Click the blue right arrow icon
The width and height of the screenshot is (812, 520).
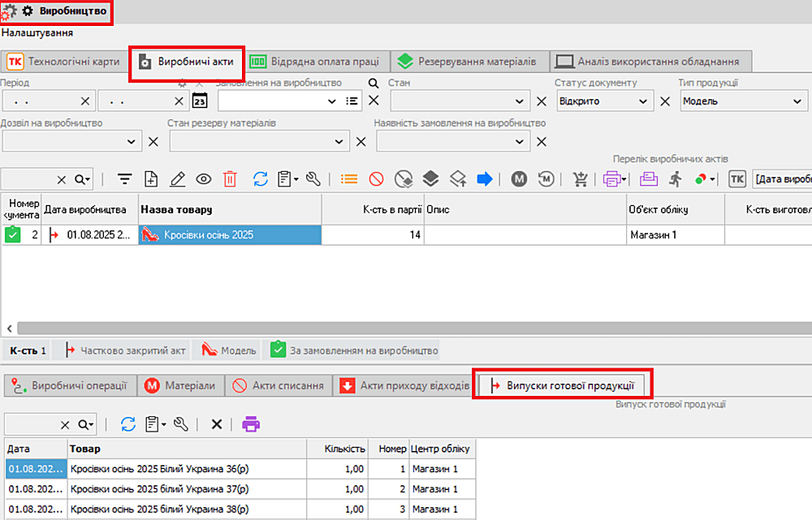pyautogui.click(x=485, y=179)
